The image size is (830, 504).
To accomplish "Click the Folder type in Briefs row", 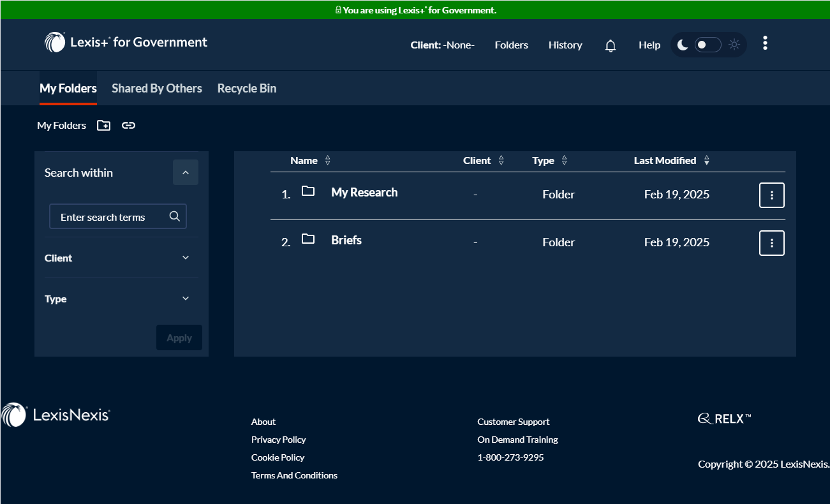I will pos(559,242).
